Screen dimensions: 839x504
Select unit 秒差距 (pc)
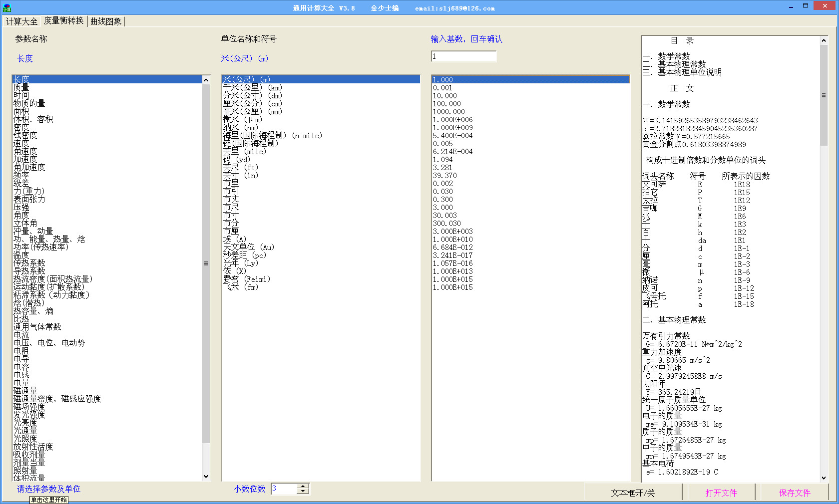321,255
